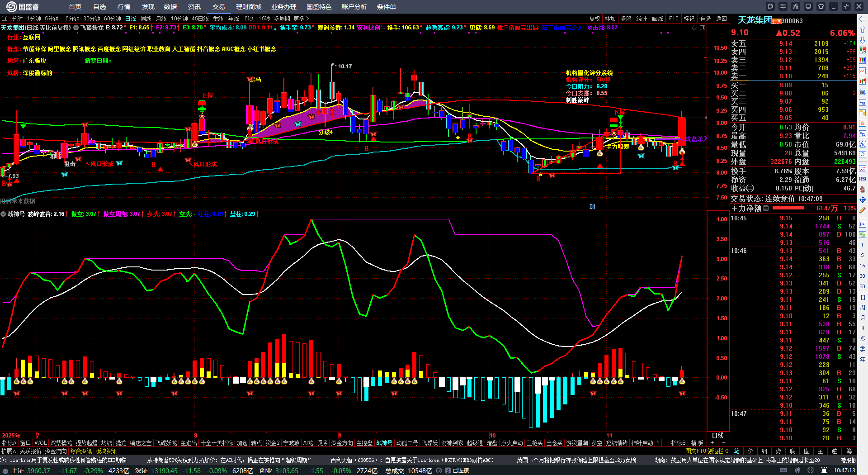Expand the 扩展 panel toggle at bottom left
This screenshot has height=475, width=868.
9,451
